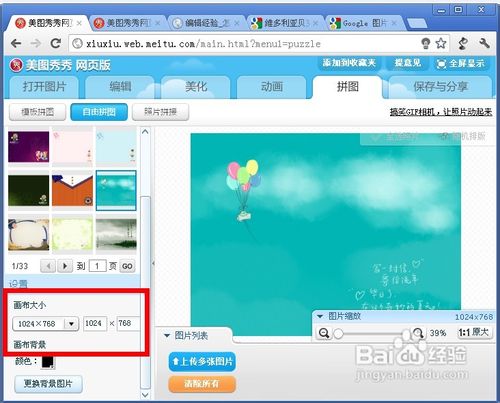Click the left panel scroll down arrow

(x=145, y=395)
